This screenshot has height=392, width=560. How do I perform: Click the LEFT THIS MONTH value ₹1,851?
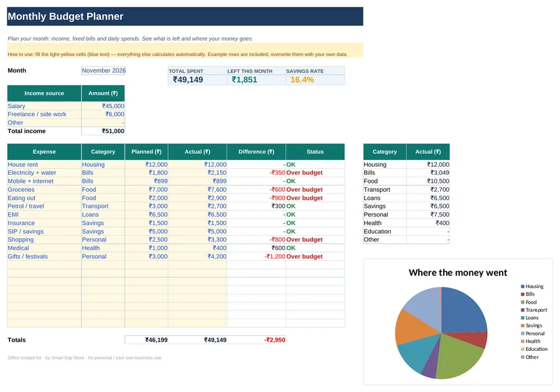256,80
